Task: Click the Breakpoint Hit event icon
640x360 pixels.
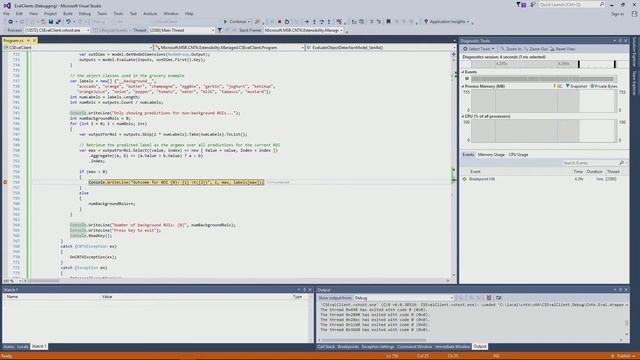Action: click(464, 179)
